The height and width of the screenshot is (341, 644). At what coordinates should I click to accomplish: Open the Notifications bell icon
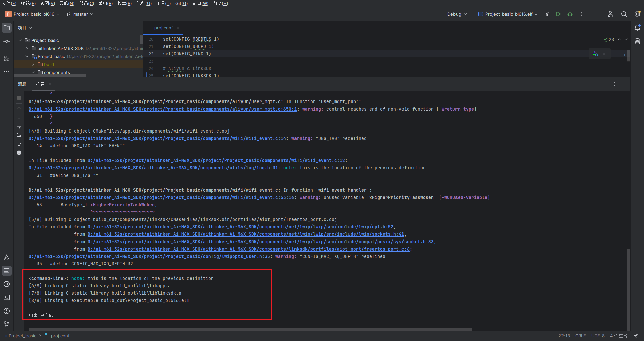(x=637, y=28)
